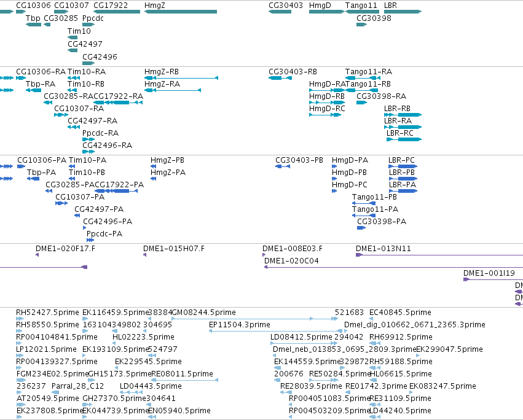
Task: Click the CG30398-PA protein label
Action: 382,222
